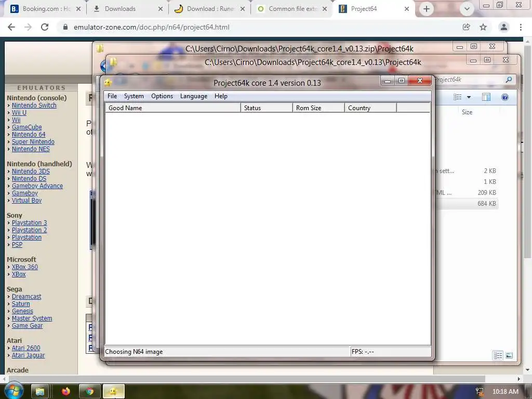Open the Playstation 2 link

point(29,230)
